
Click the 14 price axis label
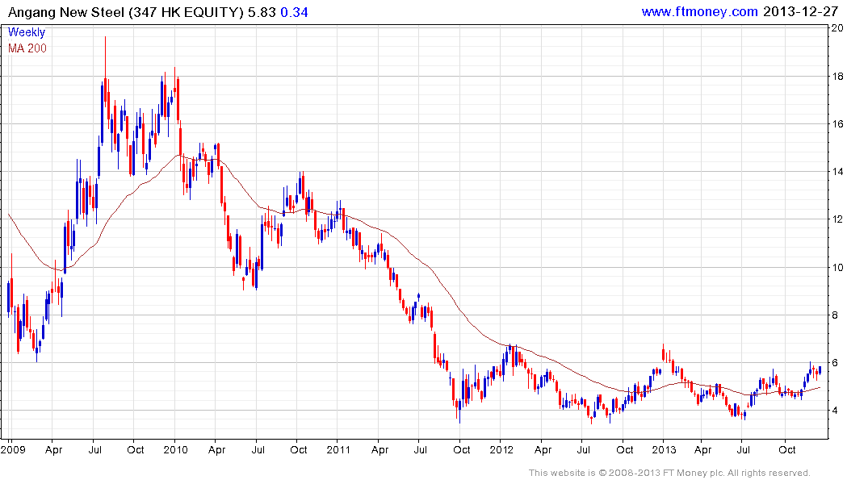pos(837,172)
